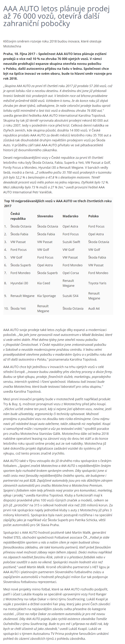
Task: Click the Kia Sportage table cell
Action: pos(46,296)
